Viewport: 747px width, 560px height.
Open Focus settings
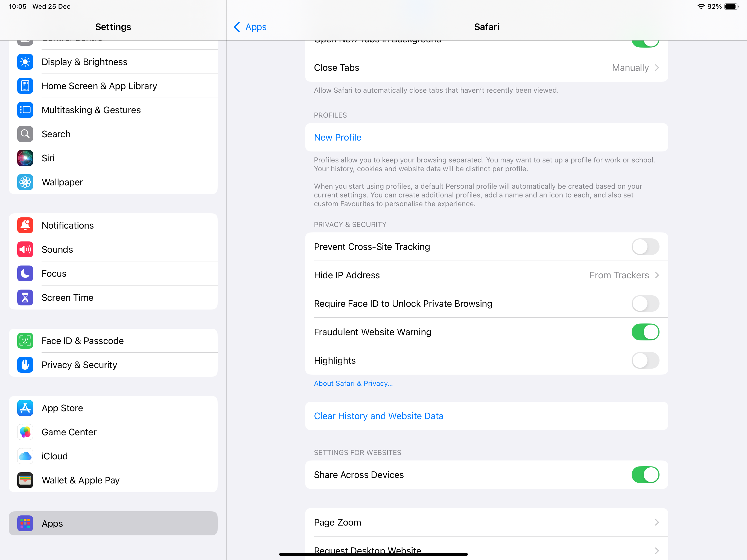click(113, 274)
